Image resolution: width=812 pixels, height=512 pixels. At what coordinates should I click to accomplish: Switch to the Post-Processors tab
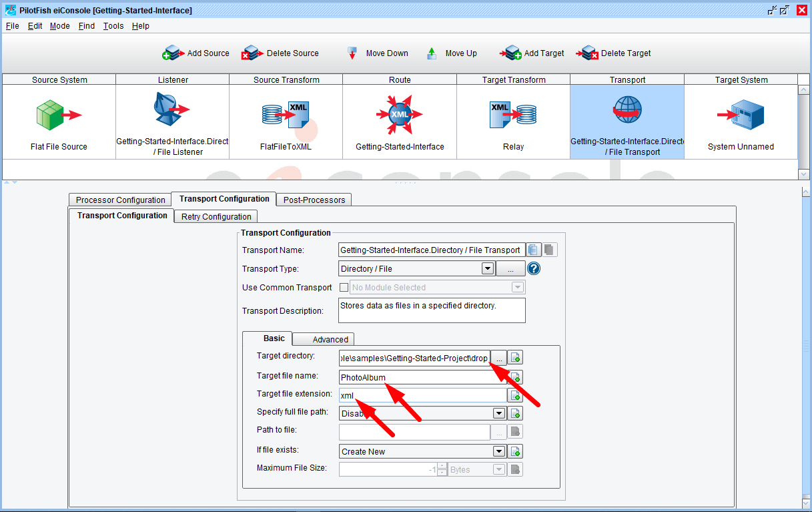coord(314,200)
